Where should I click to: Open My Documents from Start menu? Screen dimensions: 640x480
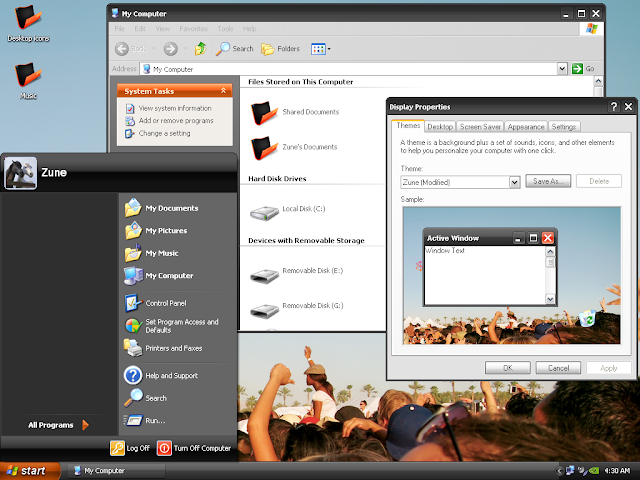click(162, 208)
